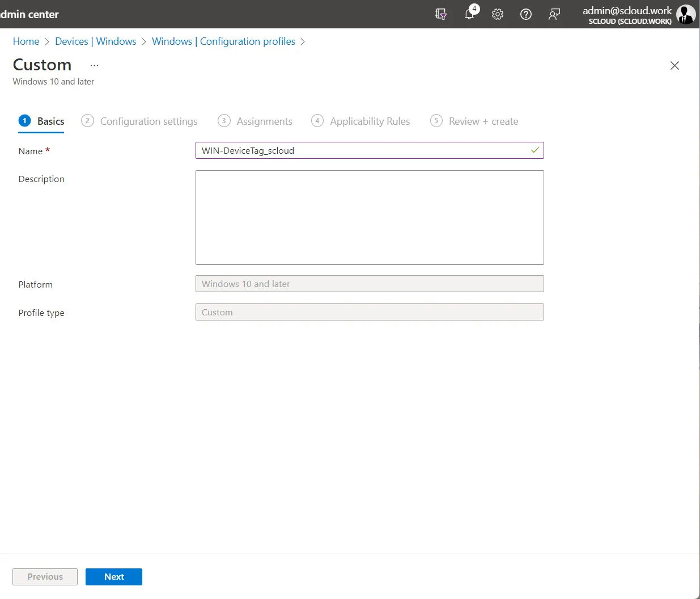This screenshot has width=700, height=599.
Task: Open the notifications bell showing 4 alerts
Action: [470, 14]
